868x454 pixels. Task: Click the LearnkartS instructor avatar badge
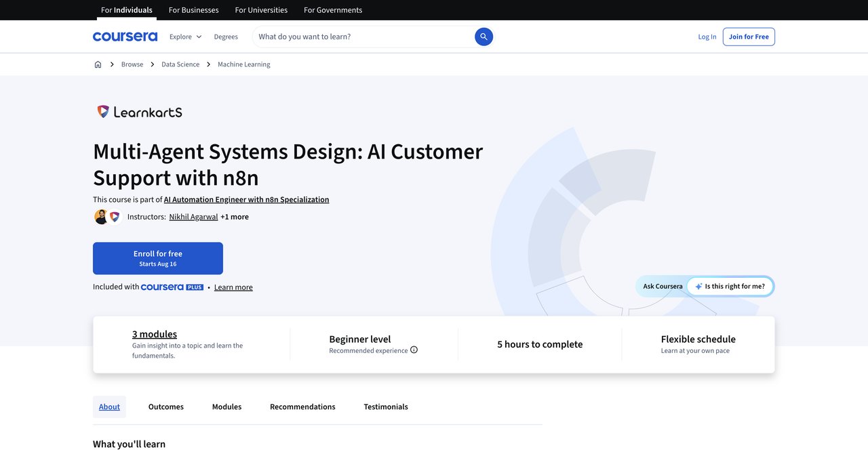114,217
